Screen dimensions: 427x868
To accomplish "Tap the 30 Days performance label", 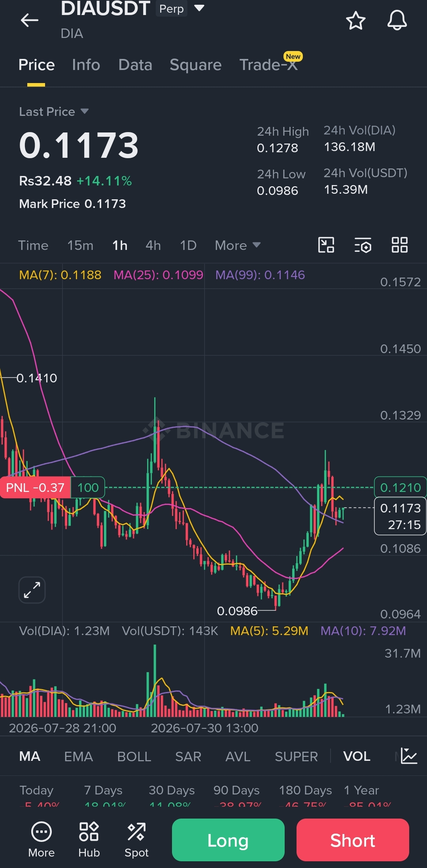I will 172,790.
